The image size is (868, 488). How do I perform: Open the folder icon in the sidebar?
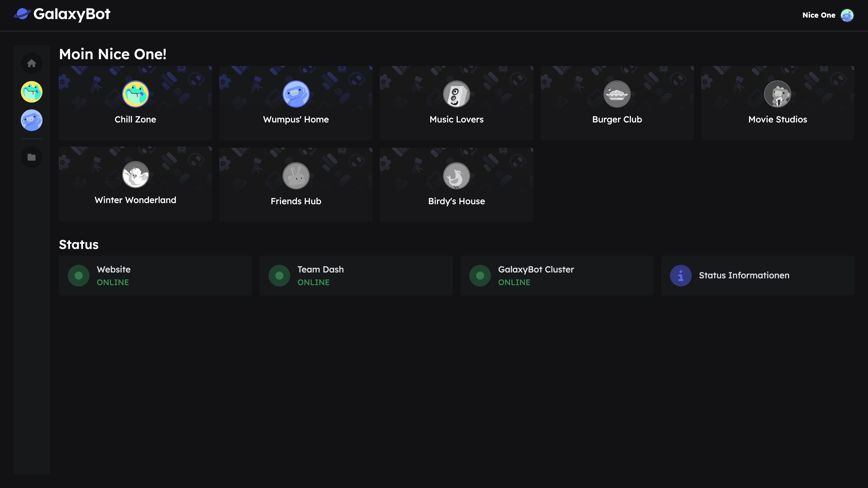(31, 157)
